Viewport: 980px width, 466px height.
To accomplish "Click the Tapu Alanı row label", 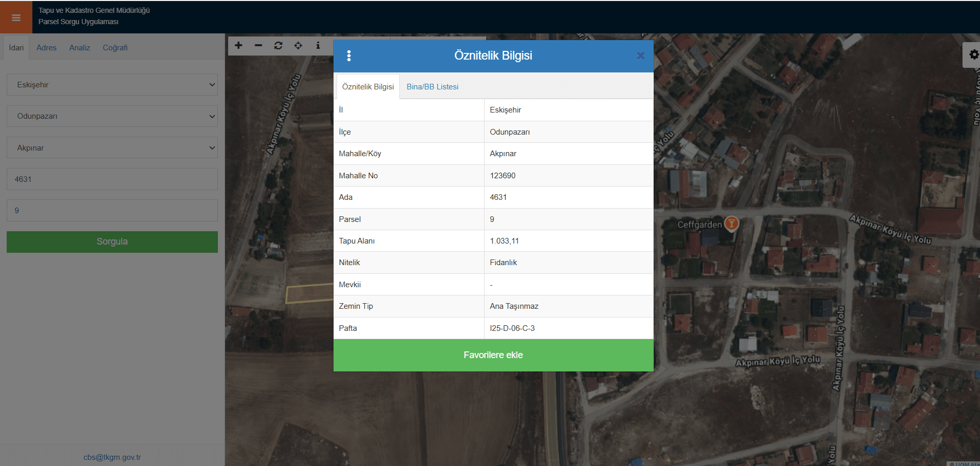I will [357, 241].
